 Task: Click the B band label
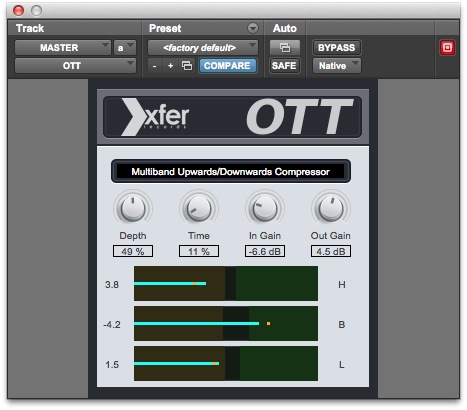(342, 325)
